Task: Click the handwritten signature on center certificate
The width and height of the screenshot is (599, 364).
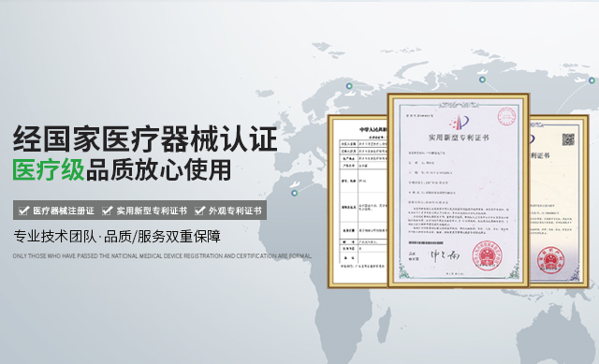Action: (x=445, y=255)
